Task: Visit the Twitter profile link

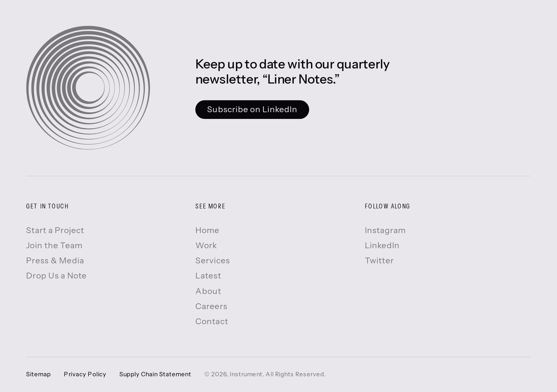Action: tap(379, 261)
